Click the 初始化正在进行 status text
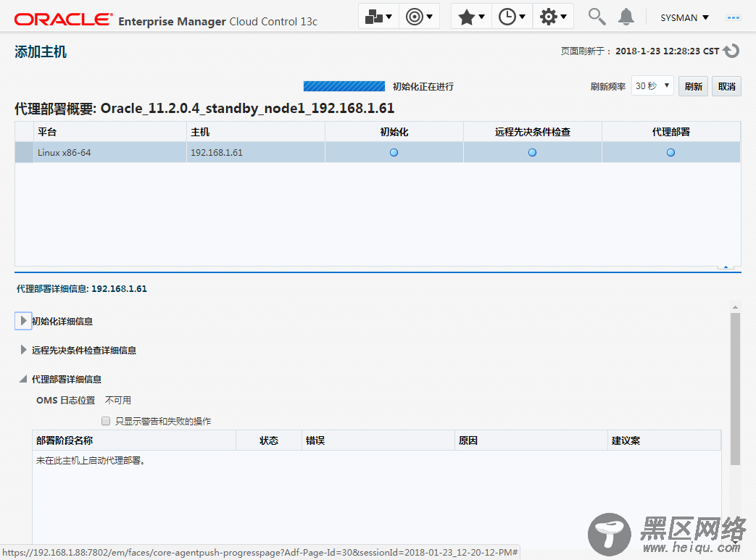Screen dimensions: 756x560 click(423, 86)
